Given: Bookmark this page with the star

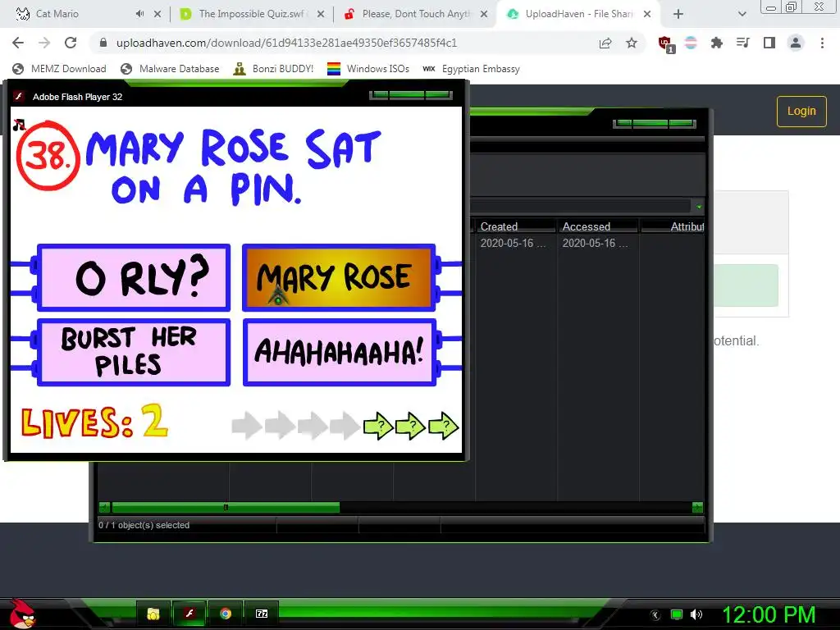Looking at the screenshot, I should [632, 43].
